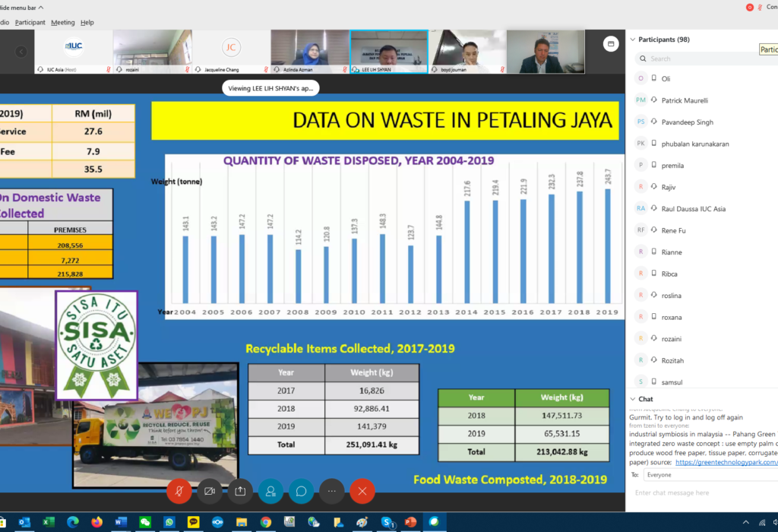Switch to gallery view layout
Viewport: 778px width, 532px height.
610,44
